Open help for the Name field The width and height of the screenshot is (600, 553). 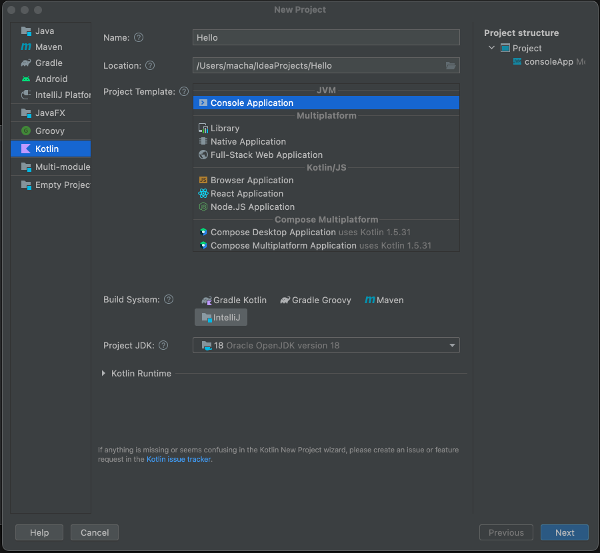139,38
